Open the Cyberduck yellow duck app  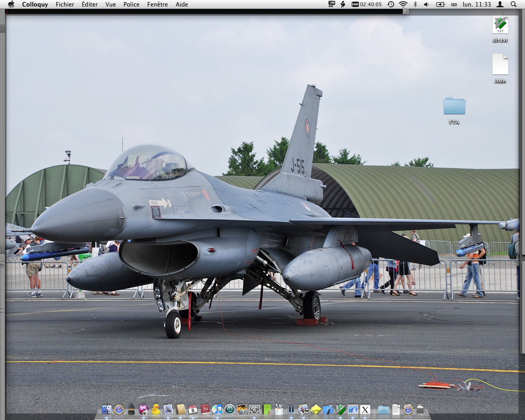pyautogui.click(x=156, y=409)
